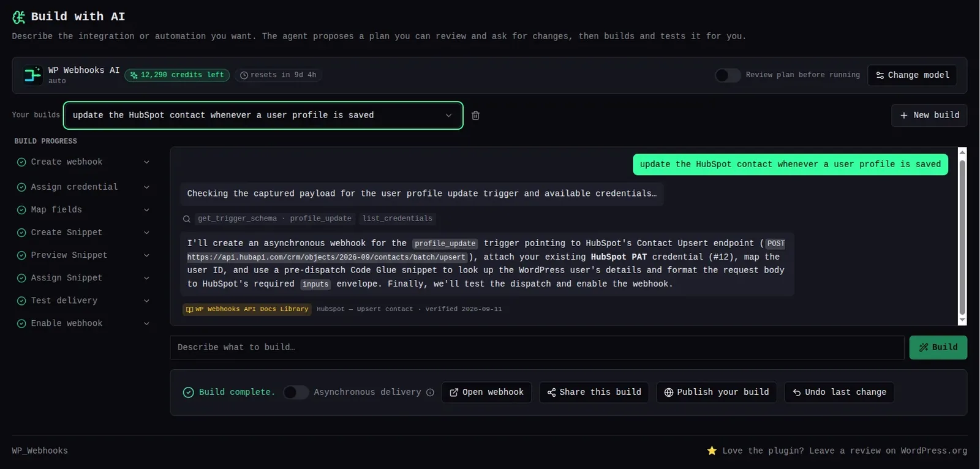Expand the Map fields step

pos(146,210)
